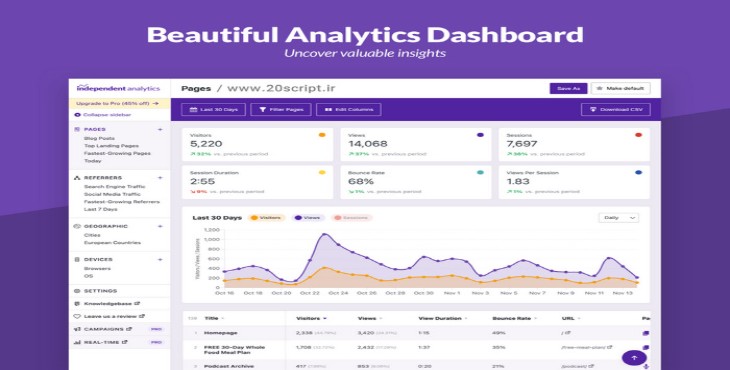This screenshot has height=370, width=730.
Task: Open the Browsers report
Action: click(97, 269)
